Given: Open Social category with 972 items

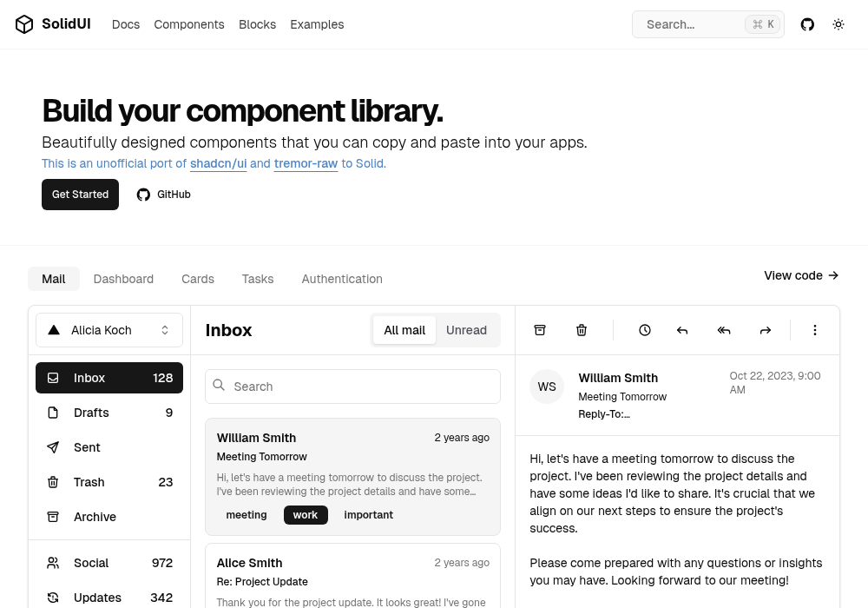Looking at the screenshot, I should pos(109,563).
